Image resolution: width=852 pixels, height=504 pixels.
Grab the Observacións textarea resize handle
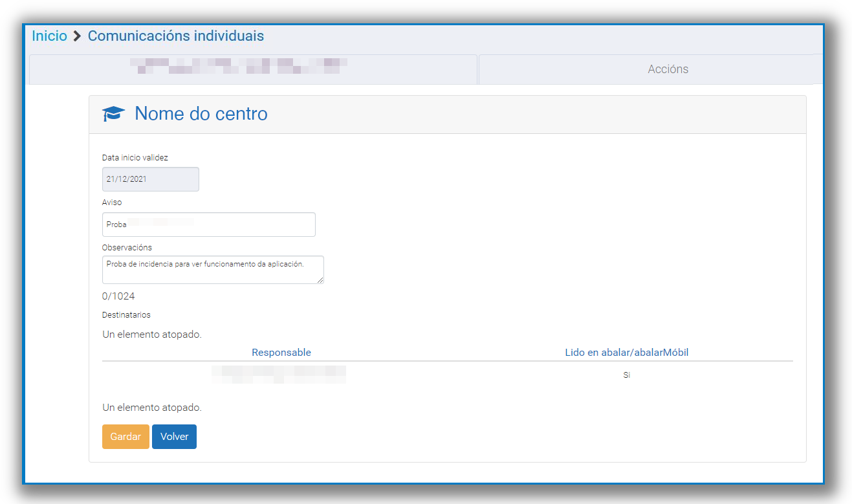point(320,280)
